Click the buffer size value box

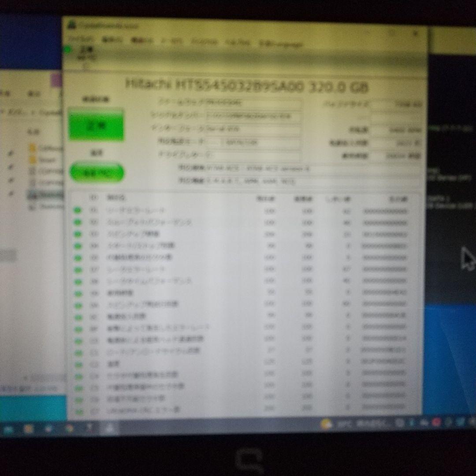point(397,105)
